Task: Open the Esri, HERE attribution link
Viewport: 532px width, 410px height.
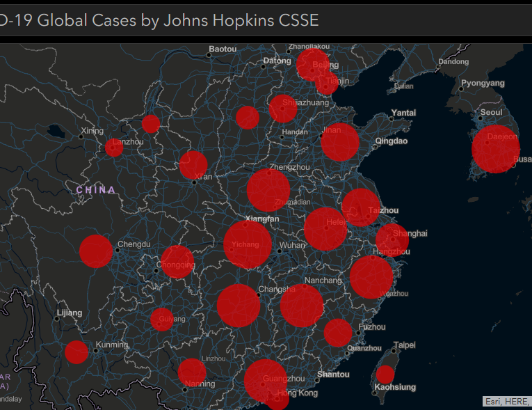Action: click(507, 402)
